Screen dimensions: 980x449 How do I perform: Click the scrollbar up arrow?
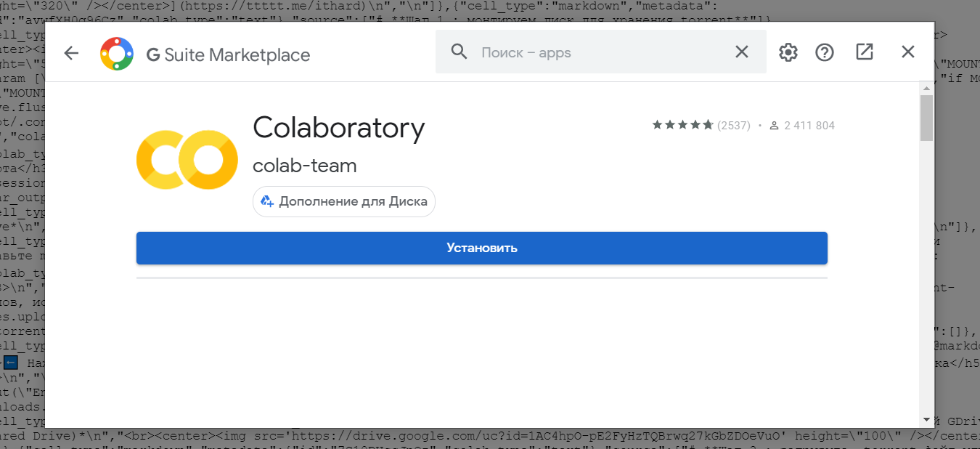tap(926, 88)
